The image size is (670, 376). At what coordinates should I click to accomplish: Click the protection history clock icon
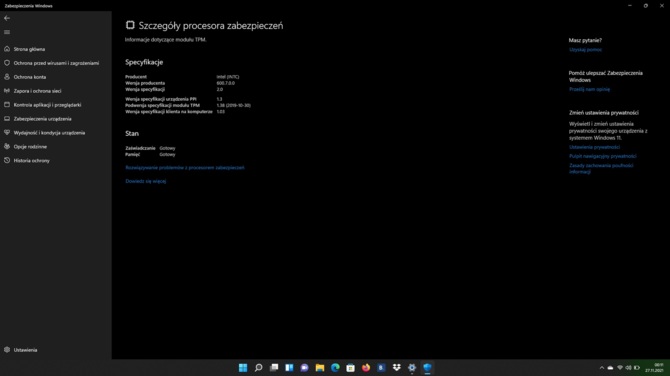pos(7,160)
